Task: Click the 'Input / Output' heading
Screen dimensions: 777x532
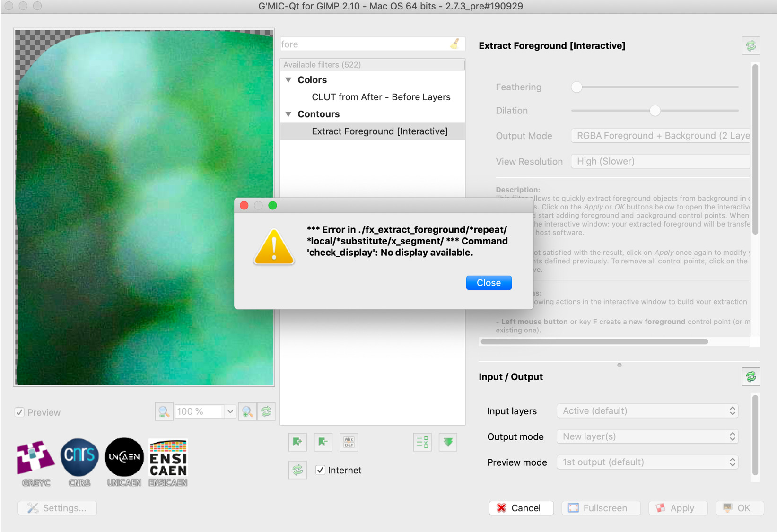Action: pyautogui.click(x=511, y=377)
